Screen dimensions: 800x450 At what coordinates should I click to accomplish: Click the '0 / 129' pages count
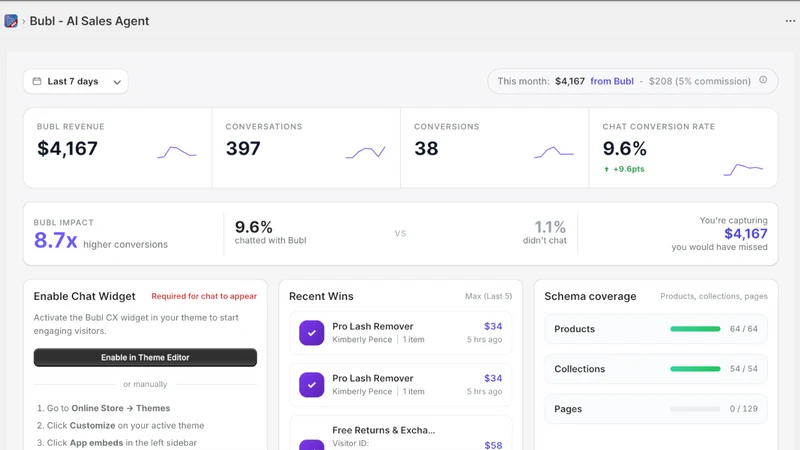point(743,409)
